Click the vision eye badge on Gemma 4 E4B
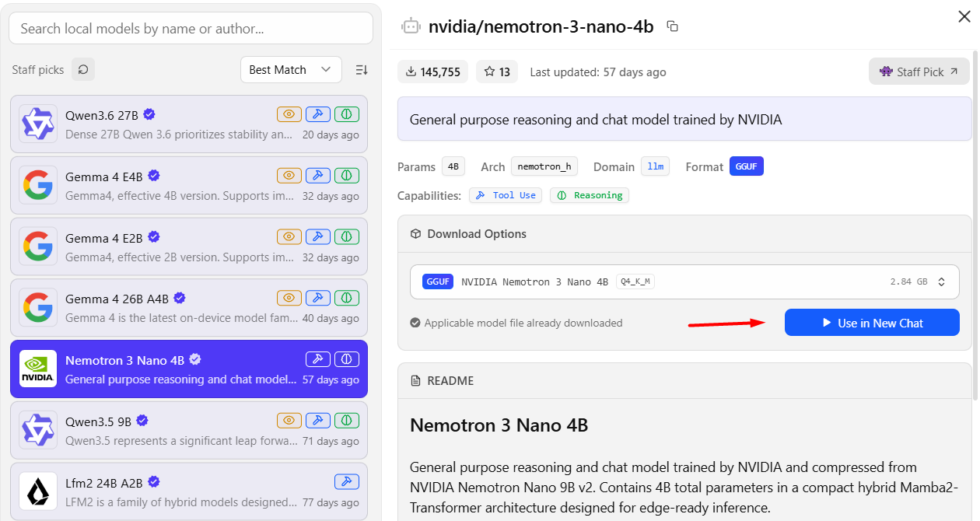The width and height of the screenshot is (980, 521). click(289, 175)
